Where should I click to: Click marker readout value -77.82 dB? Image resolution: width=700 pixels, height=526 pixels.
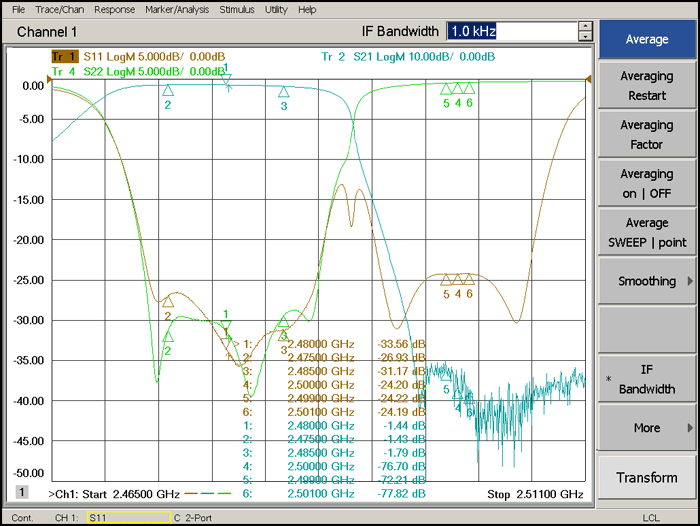pyautogui.click(x=401, y=493)
